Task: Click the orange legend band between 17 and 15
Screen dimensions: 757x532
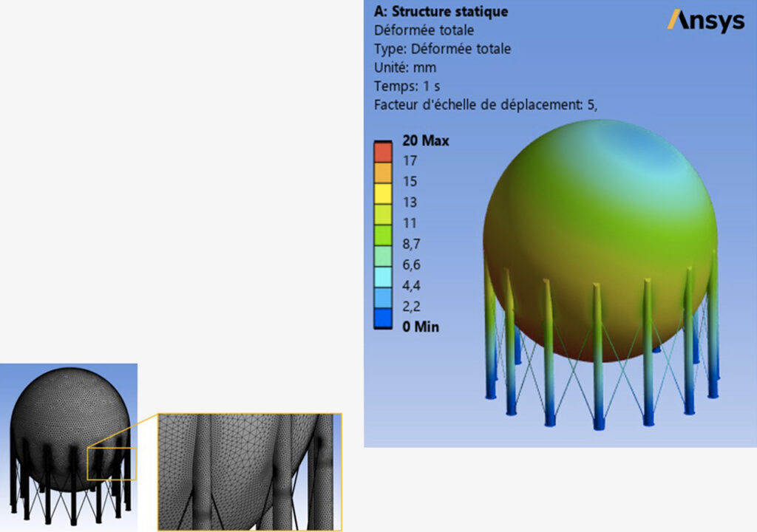Action: tap(384, 171)
